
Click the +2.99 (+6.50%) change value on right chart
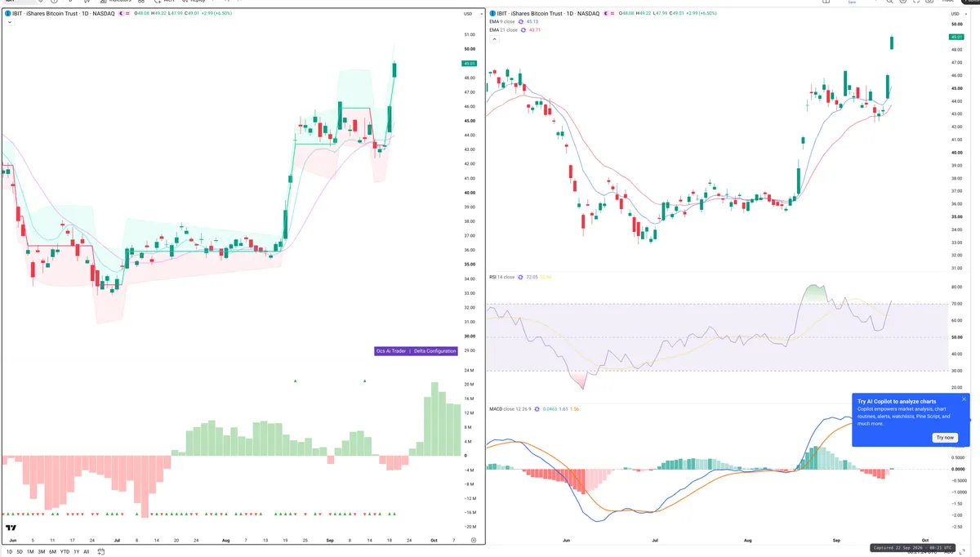pos(702,13)
